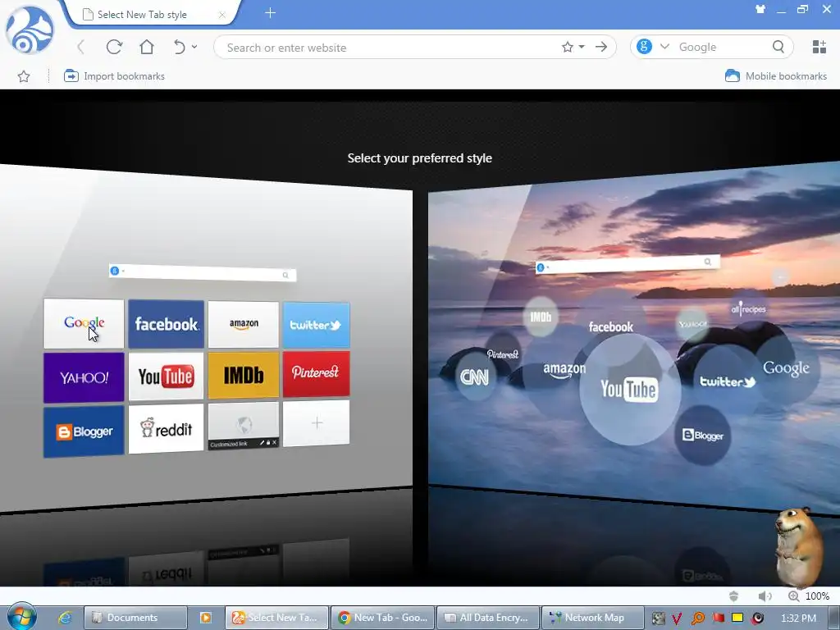840x630 pixels.
Task: Click the add plus tile
Action: 316,423
